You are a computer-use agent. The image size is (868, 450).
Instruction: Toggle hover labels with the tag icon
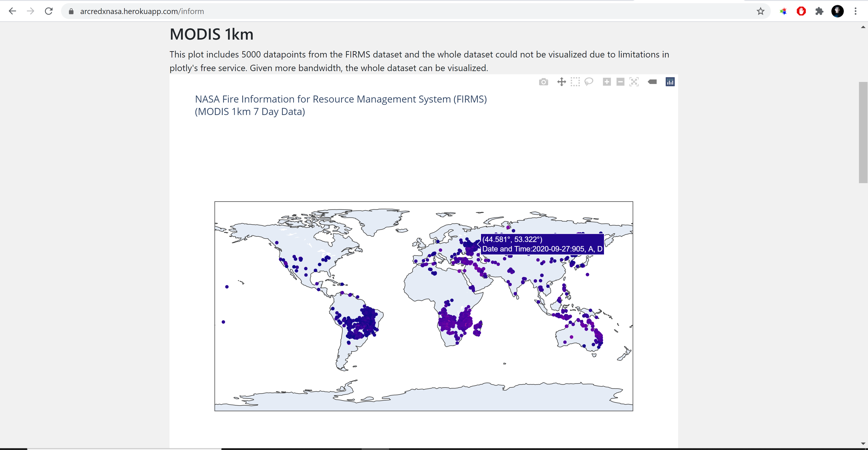click(x=652, y=82)
